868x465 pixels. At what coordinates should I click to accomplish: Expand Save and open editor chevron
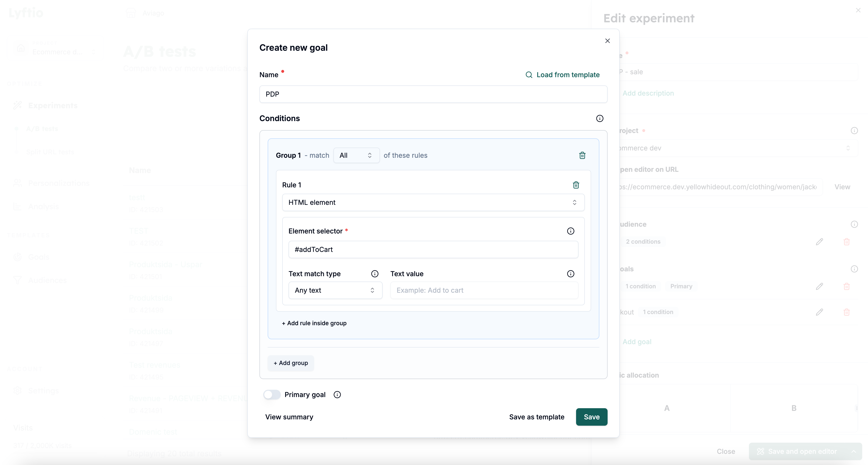[853, 451]
